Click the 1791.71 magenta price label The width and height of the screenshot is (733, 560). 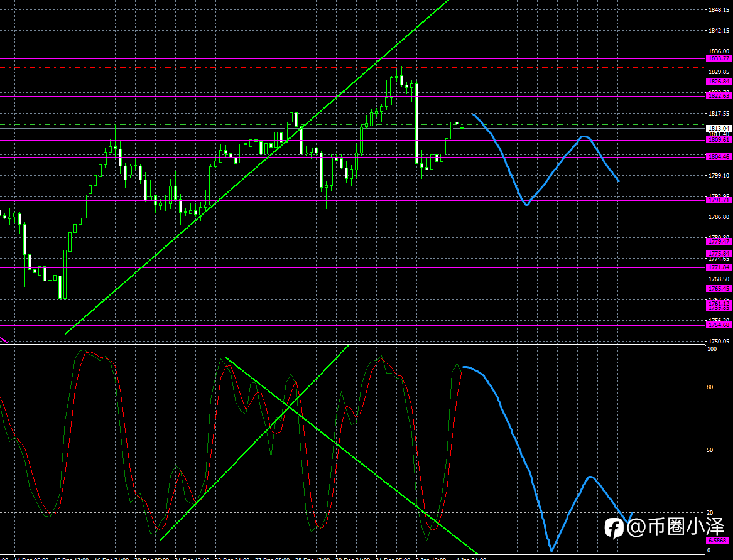click(719, 200)
